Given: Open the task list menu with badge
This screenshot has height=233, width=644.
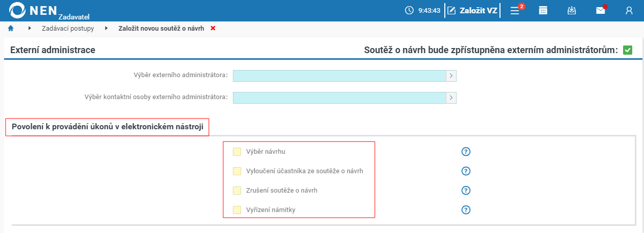Looking at the screenshot, I should pos(515,10).
